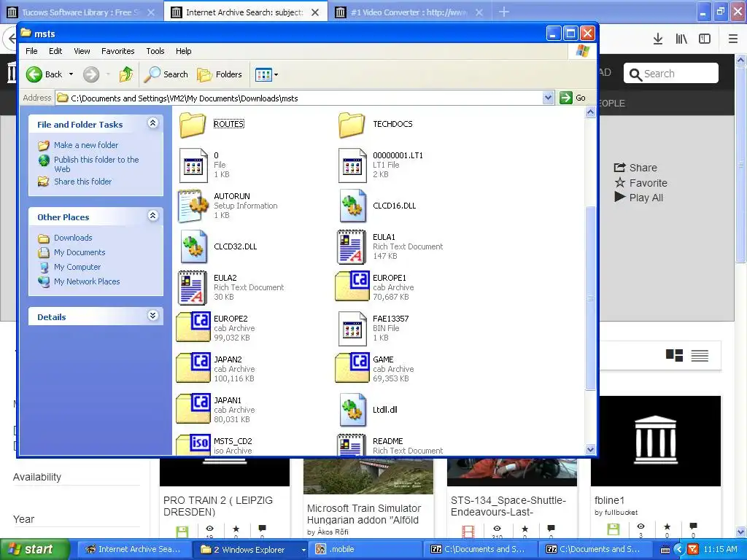Select the ROUTES folder icon
The height and width of the screenshot is (560, 747).
(193, 125)
